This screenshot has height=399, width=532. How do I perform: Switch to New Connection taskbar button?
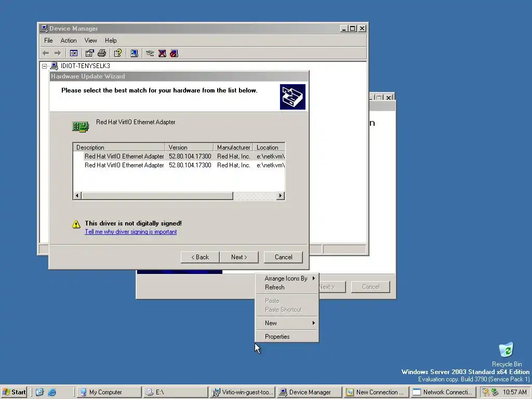(x=376, y=392)
